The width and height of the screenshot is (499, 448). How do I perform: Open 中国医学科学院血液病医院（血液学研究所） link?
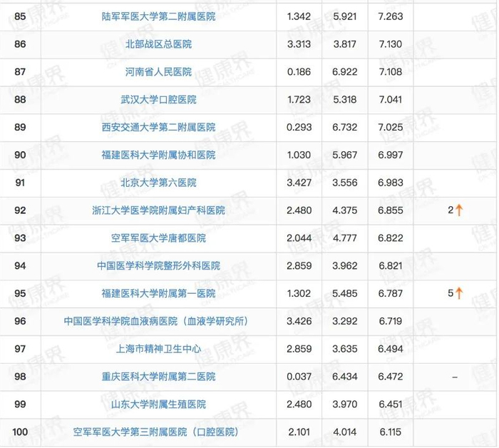(x=156, y=321)
